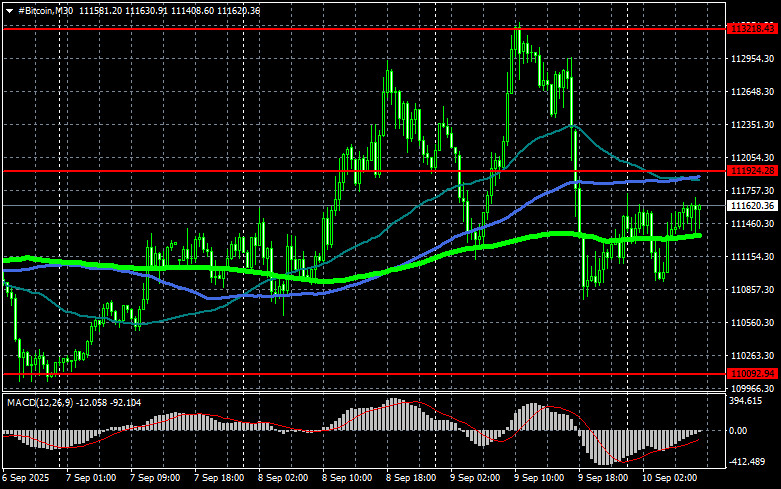Screen dimensions: 781x489
Task: Click the 9 Sep 10:00 time label
Action: [x=539, y=478]
